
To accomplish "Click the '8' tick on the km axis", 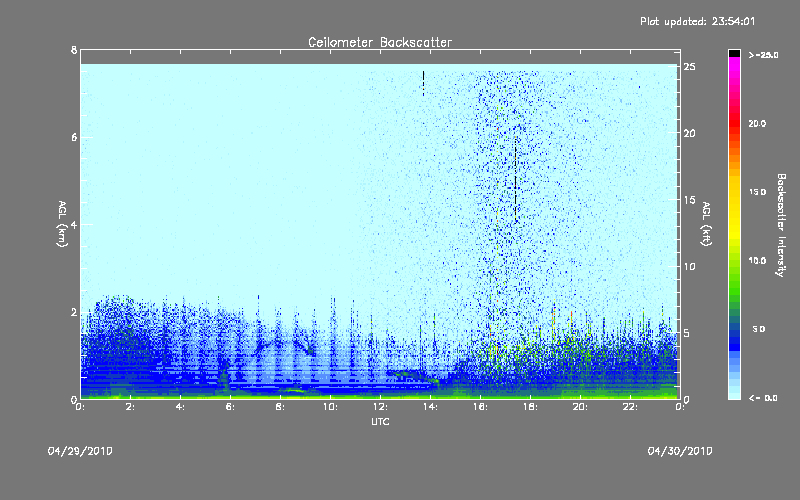I will [74, 50].
